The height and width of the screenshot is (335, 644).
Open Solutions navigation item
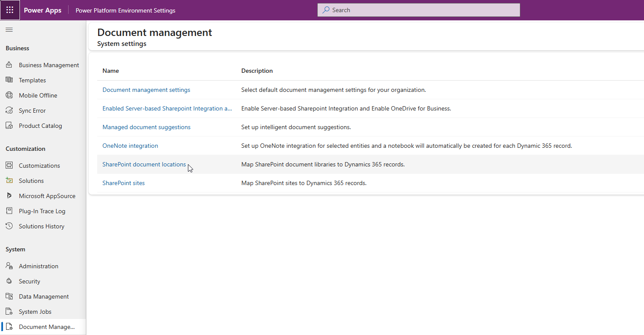[x=43, y=181]
